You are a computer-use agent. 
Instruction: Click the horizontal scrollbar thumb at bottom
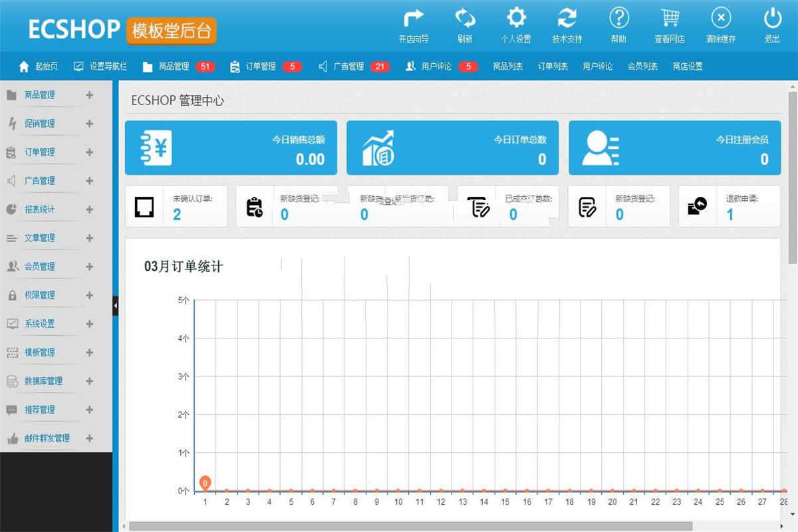[x=410, y=526]
